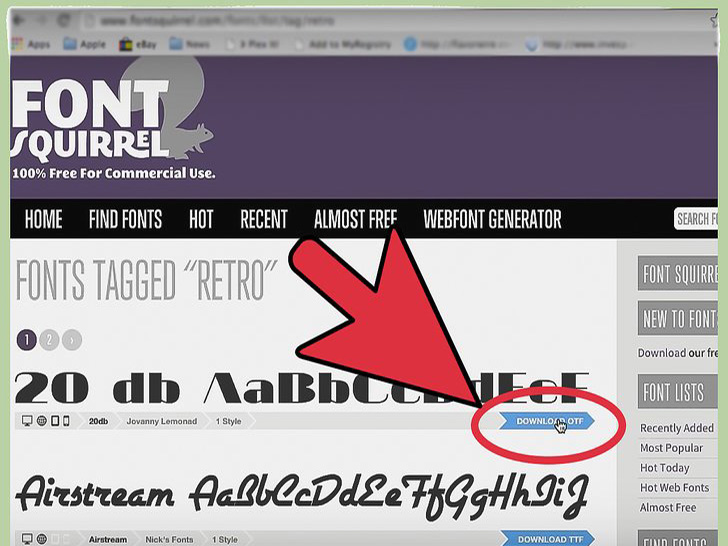Open the Jovanny Lemonad foundry link
Screen dimensions: 728x546
click(x=162, y=421)
